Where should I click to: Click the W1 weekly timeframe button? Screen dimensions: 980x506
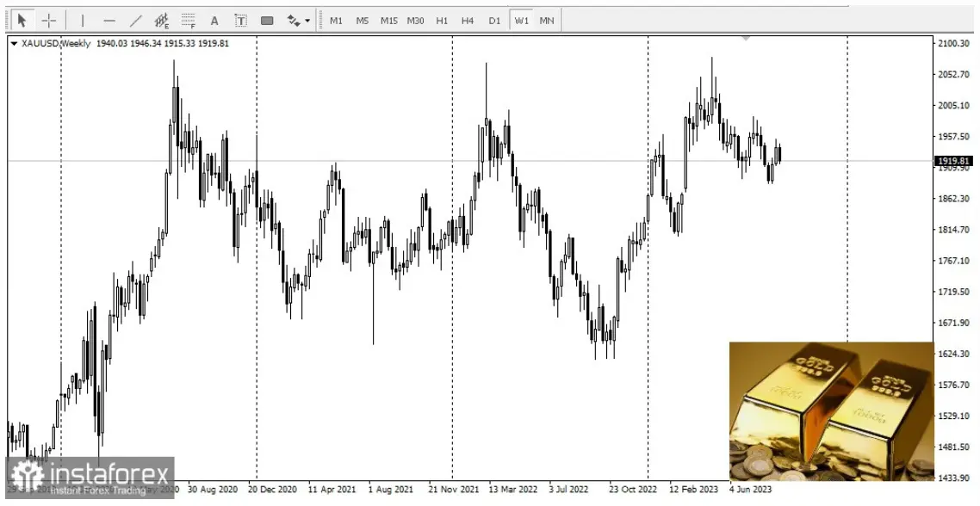[521, 20]
